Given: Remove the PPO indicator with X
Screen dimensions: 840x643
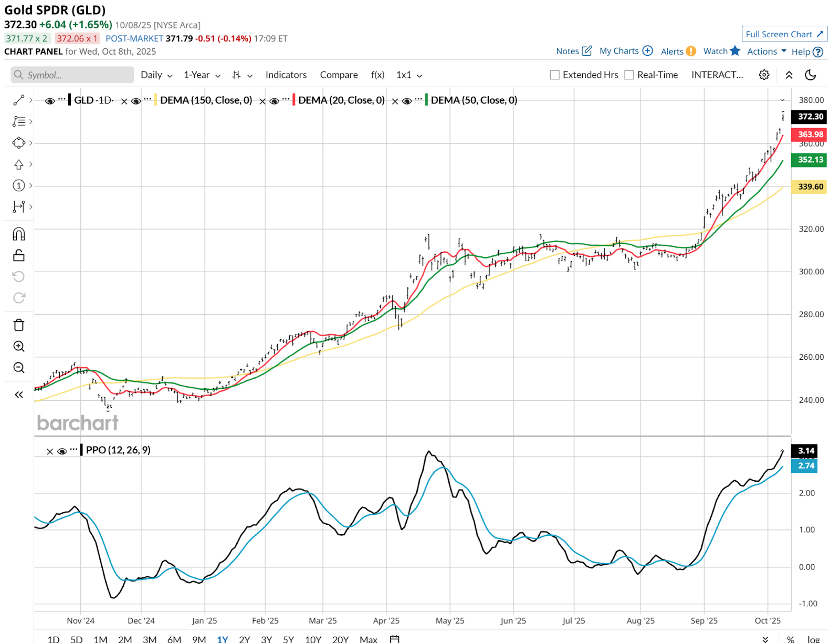Looking at the screenshot, I should click(x=50, y=451).
